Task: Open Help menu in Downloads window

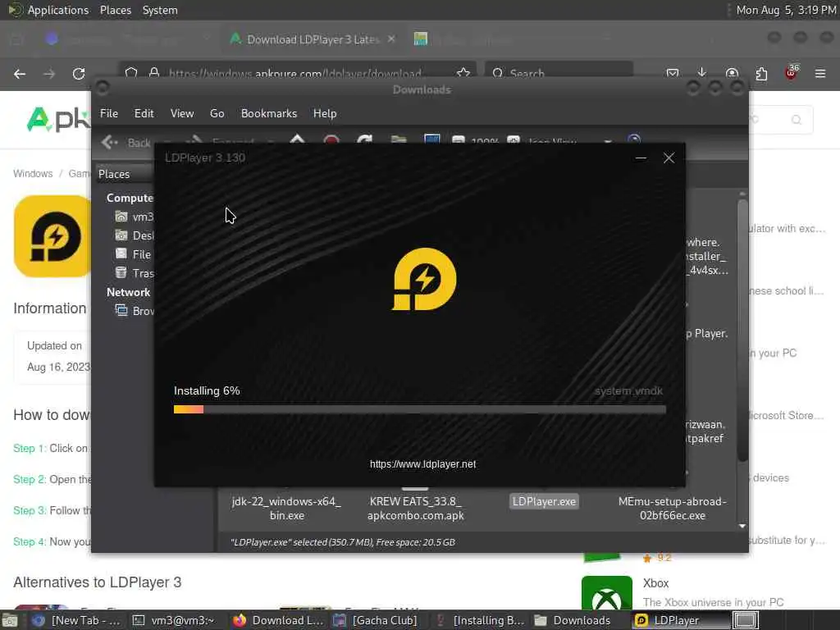Action: [x=325, y=113]
